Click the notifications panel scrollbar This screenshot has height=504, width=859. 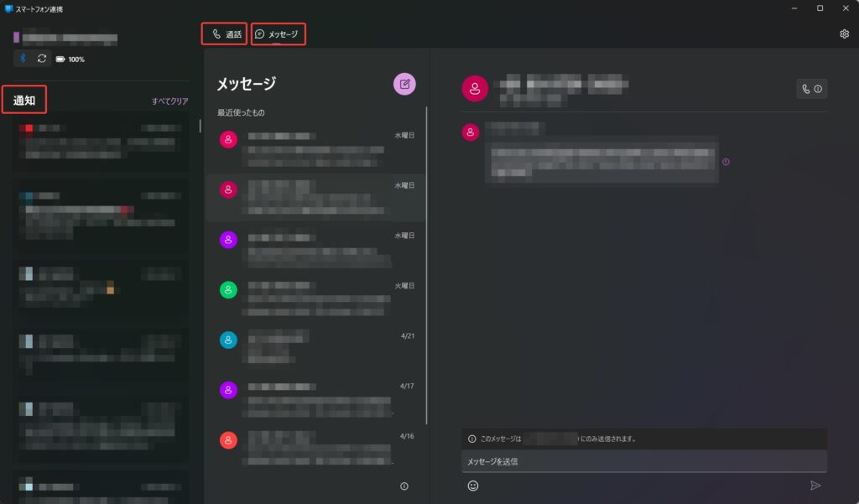(200, 126)
